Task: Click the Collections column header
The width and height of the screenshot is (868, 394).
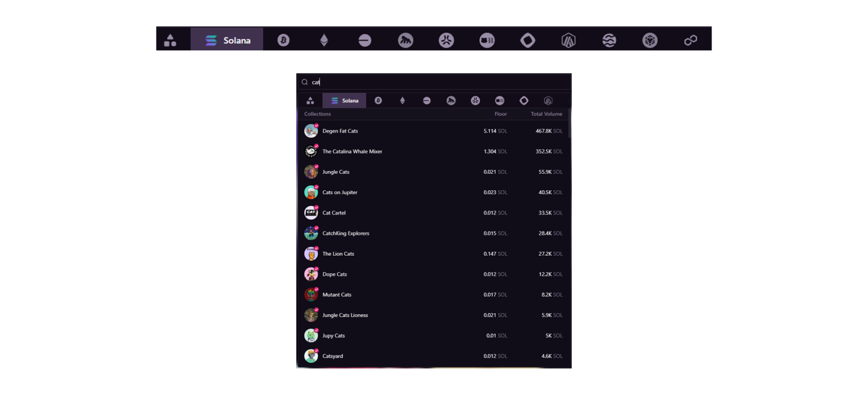Action: coord(318,114)
